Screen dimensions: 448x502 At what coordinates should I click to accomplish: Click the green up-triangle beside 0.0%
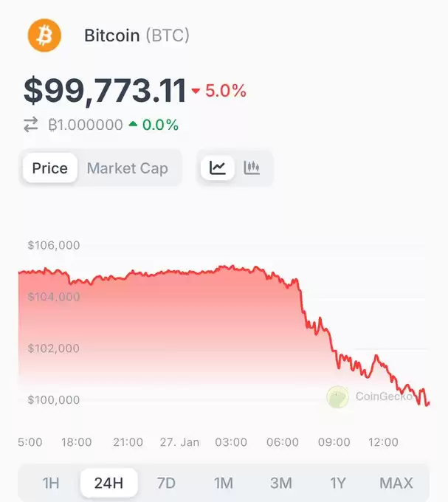133,123
